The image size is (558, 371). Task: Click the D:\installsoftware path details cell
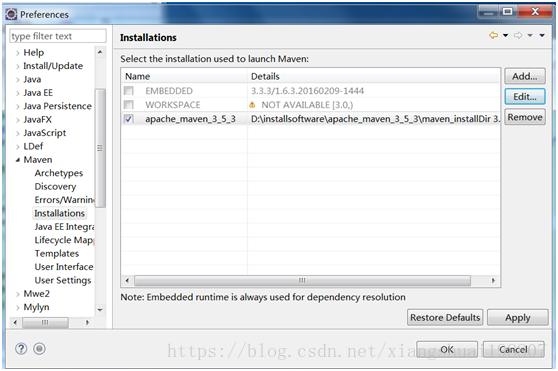click(x=375, y=119)
